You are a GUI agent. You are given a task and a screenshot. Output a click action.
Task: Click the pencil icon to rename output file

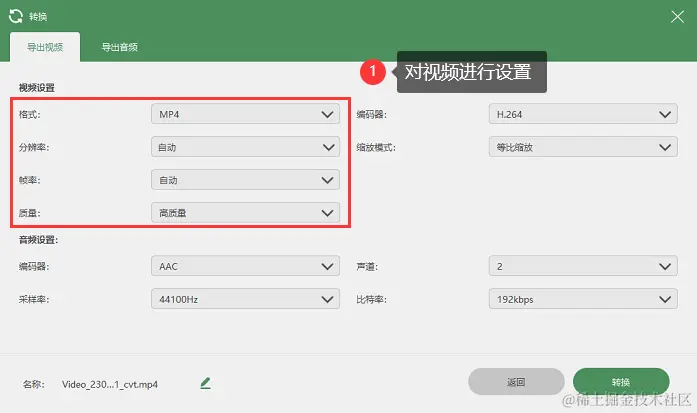click(205, 383)
